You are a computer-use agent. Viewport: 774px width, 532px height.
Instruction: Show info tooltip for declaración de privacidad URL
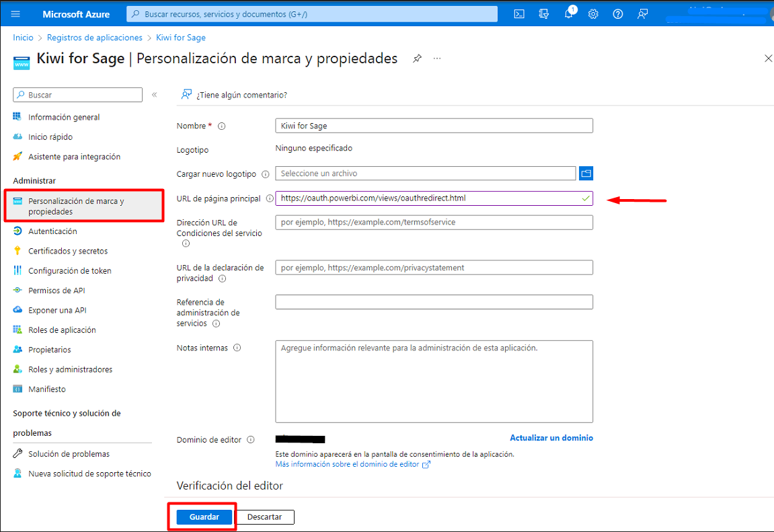[222, 279]
